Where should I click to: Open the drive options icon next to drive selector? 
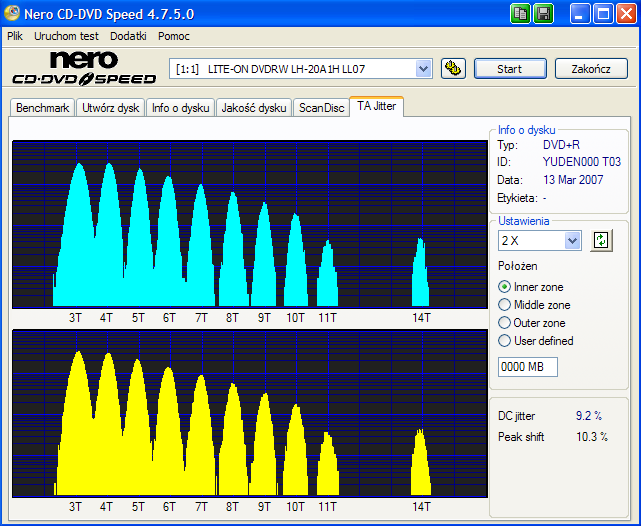click(453, 68)
